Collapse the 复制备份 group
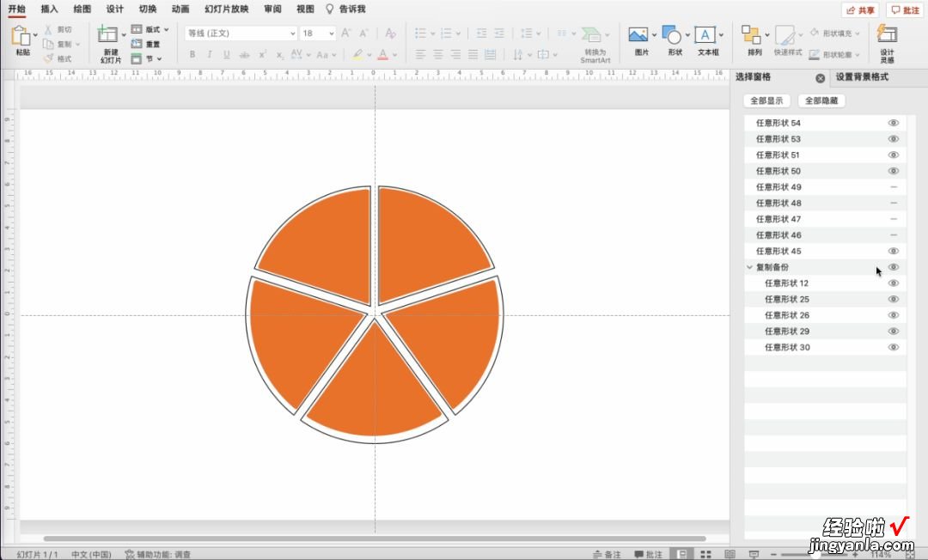This screenshot has width=928, height=560. point(750,267)
